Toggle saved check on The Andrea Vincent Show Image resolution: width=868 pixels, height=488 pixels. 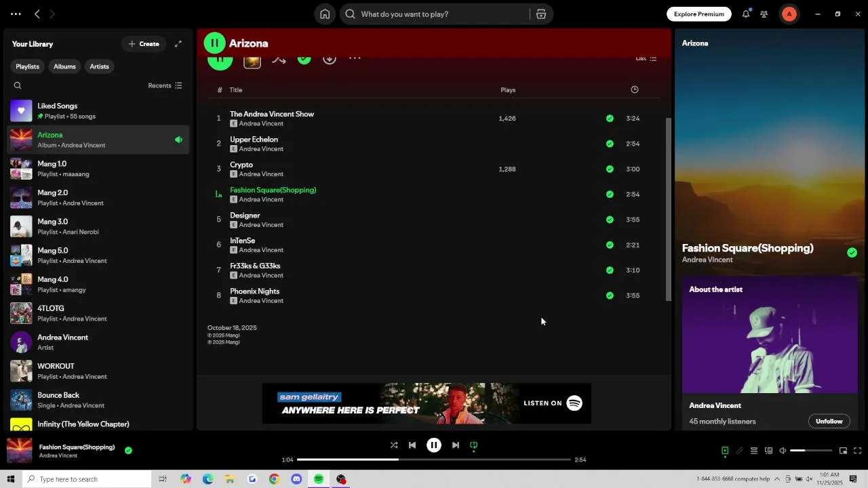[610, 118]
